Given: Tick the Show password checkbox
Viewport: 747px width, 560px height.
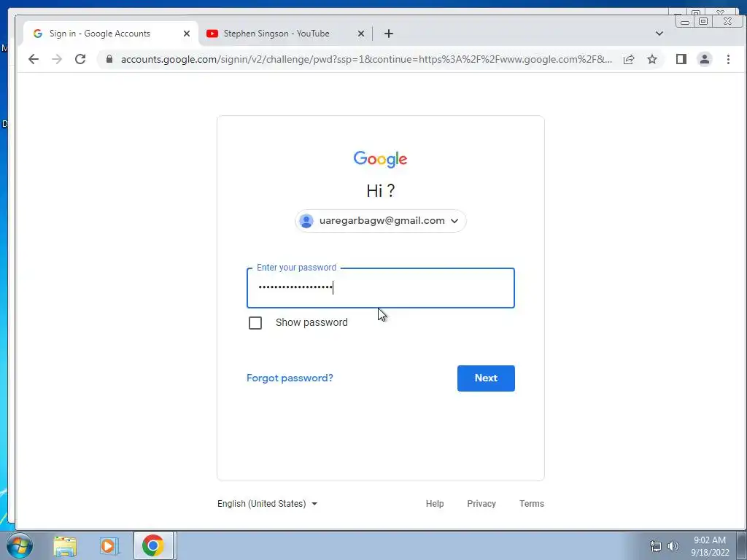Looking at the screenshot, I should click(255, 323).
